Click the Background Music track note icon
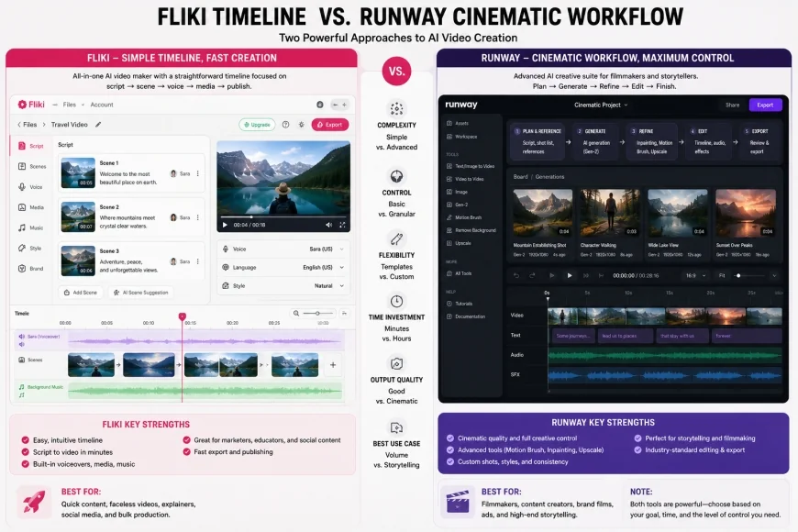The height and width of the screenshot is (532, 798). click(x=21, y=387)
